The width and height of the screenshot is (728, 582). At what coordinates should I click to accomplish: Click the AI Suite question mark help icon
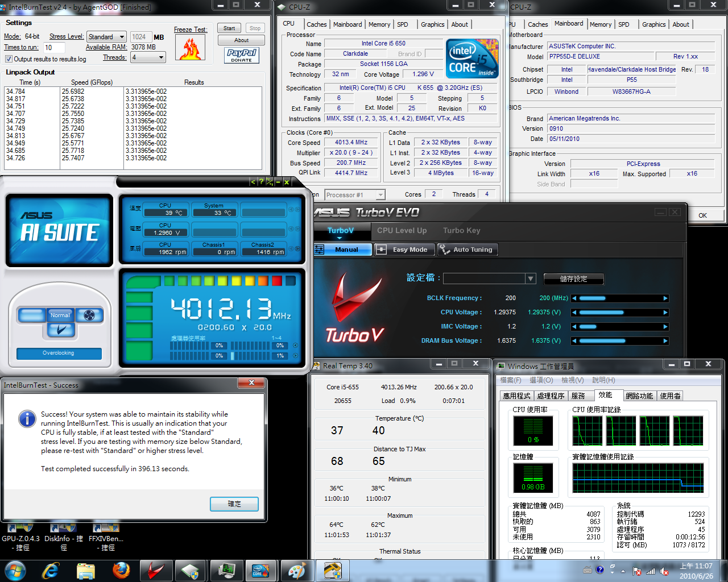tap(261, 182)
